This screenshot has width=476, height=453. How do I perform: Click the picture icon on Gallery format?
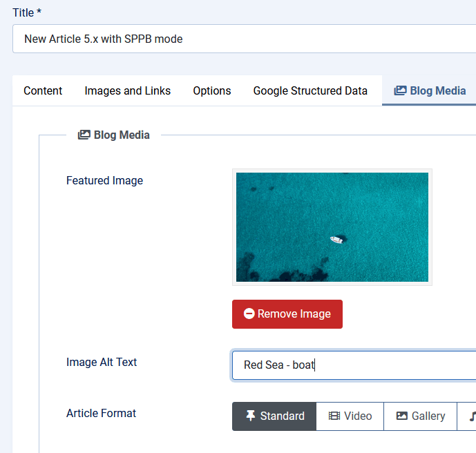[x=401, y=416]
